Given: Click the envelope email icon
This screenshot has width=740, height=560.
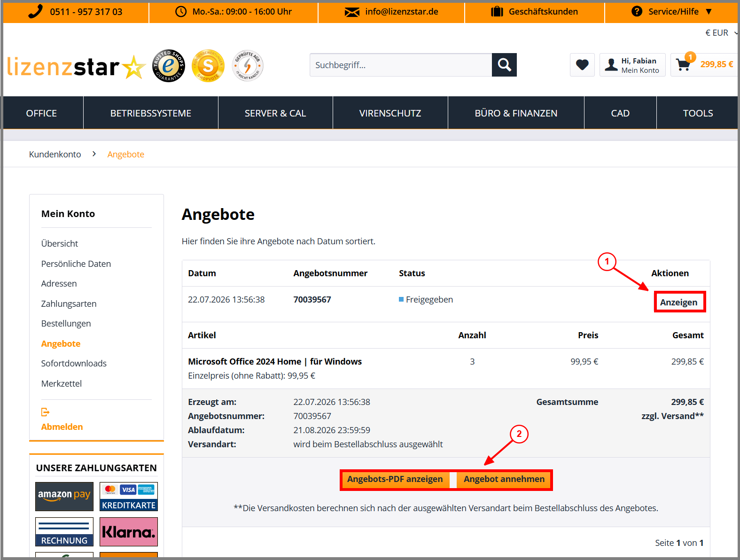Looking at the screenshot, I should point(352,12).
